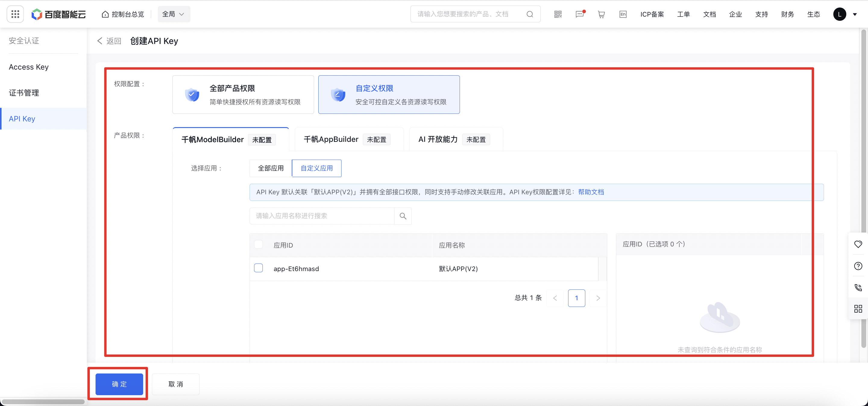Open the help question-mark icon
This screenshot has width=868, height=406.
[x=858, y=266]
